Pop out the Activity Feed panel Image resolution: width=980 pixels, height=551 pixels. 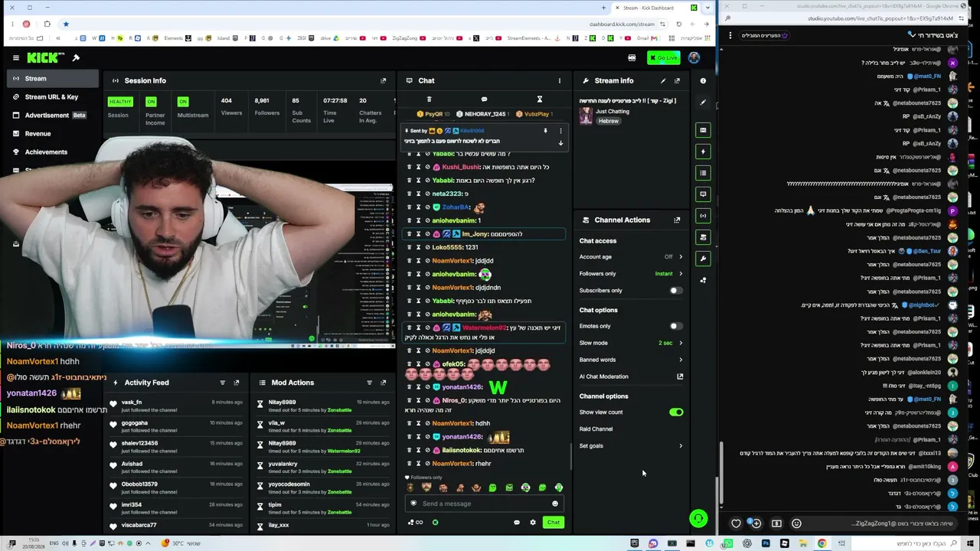tap(237, 383)
